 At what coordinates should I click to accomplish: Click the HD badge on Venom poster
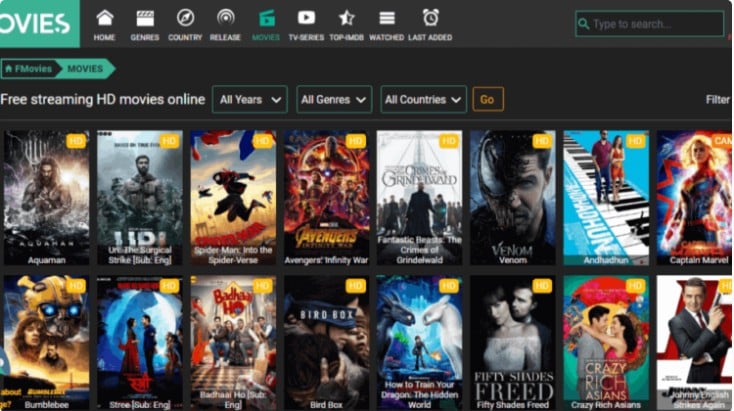pyautogui.click(x=542, y=141)
